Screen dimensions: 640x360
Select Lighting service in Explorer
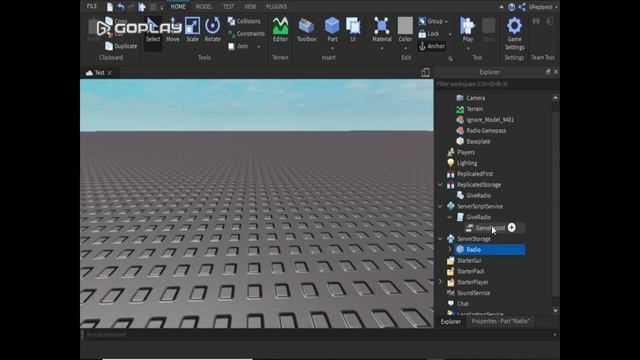coord(467,163)
